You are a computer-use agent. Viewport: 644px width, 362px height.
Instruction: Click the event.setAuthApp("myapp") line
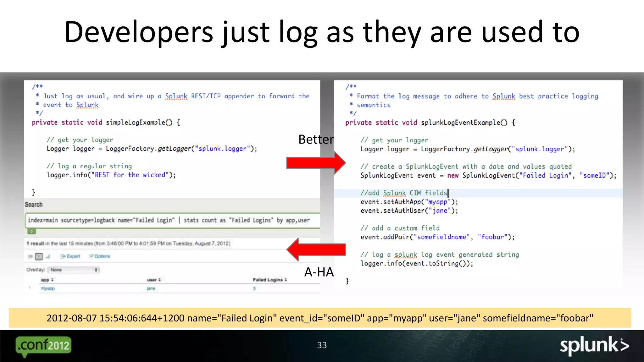[409, 202]
